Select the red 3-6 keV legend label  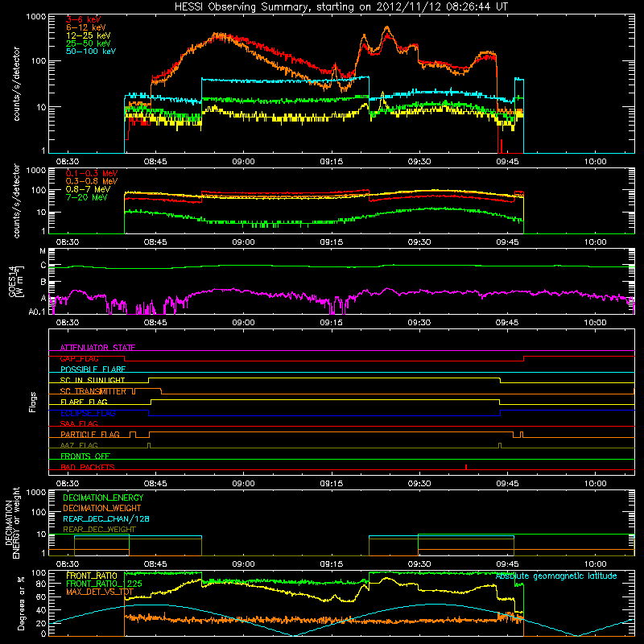pyautogui.click(x=84, y=19)
